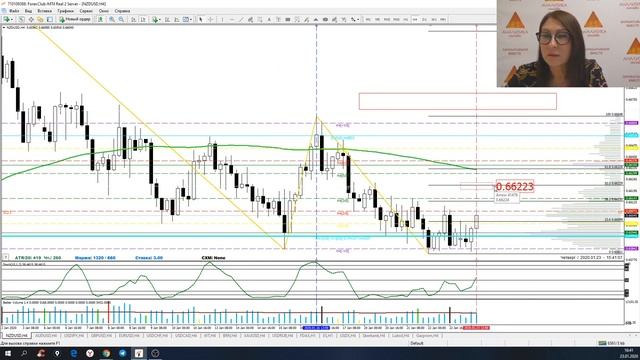
Task: Open the Справка menu
Action: (x=122, y=11)
